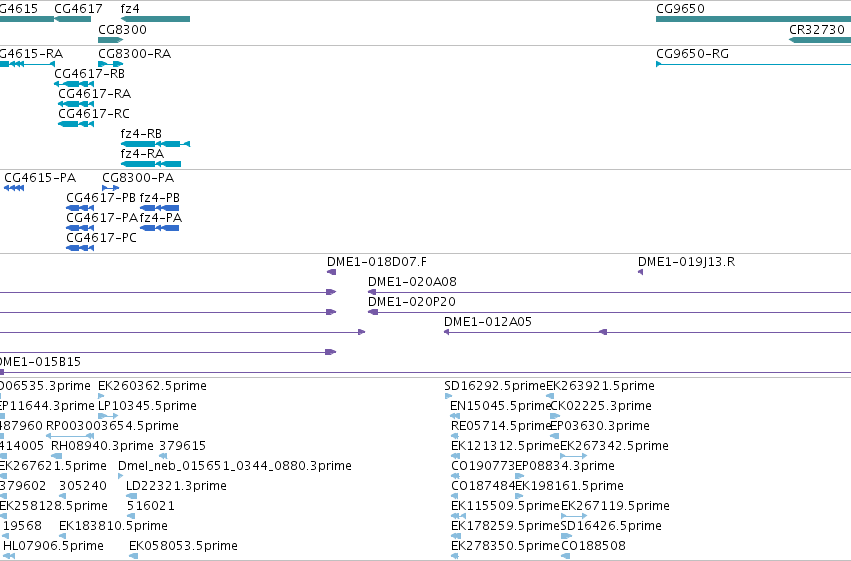Click the CG9650 gene label

tap(680, 9)
